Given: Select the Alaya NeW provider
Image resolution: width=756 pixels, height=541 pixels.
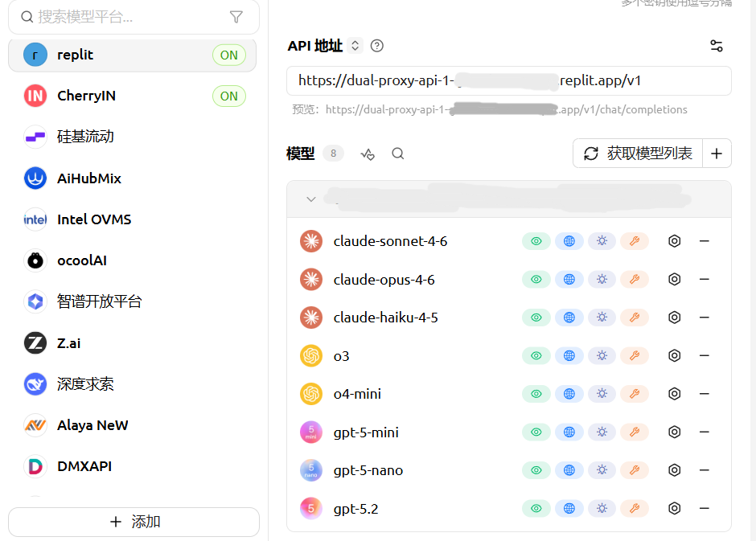Looking at the screenshot, I should click(132, 425).
